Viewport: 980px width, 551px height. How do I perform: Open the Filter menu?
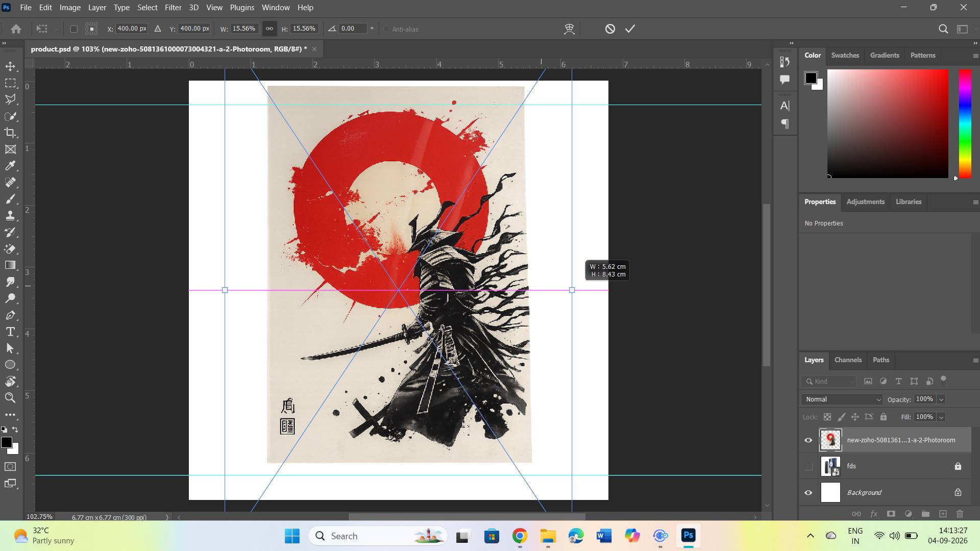173,8
